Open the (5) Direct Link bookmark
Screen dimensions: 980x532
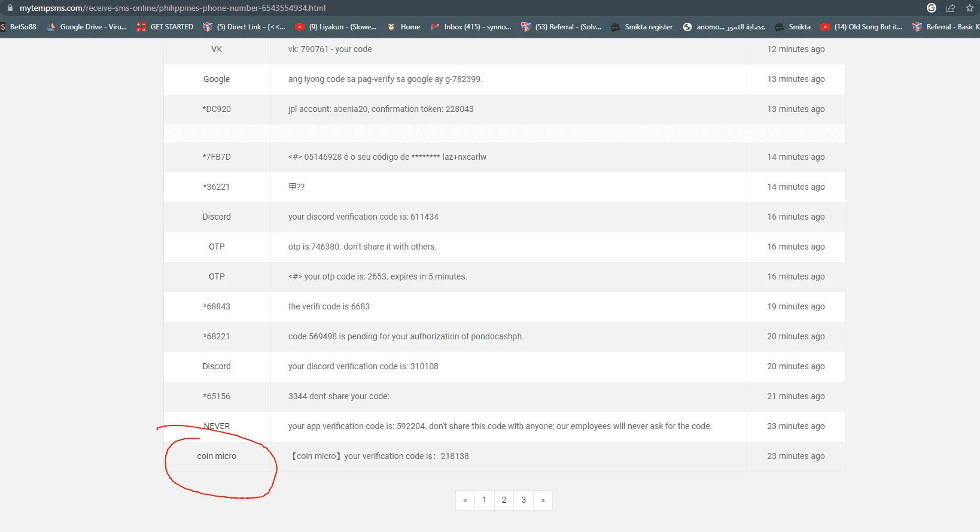(x=244, y=27)
